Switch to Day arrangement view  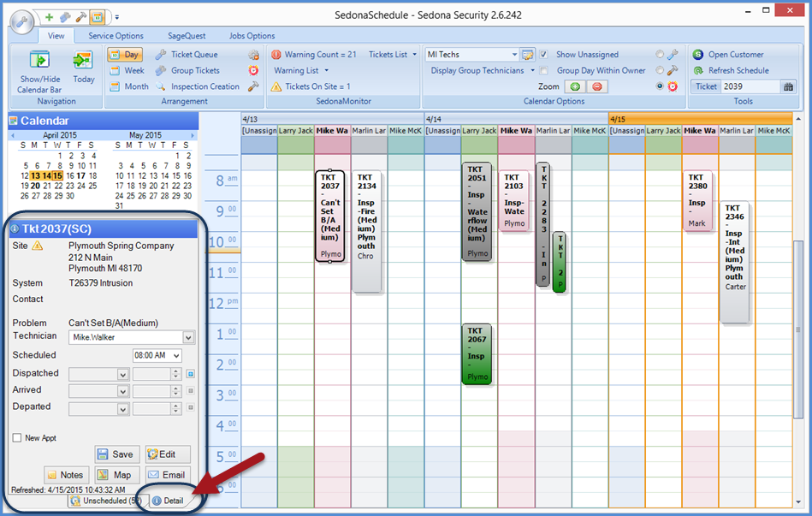coord(124,55)
